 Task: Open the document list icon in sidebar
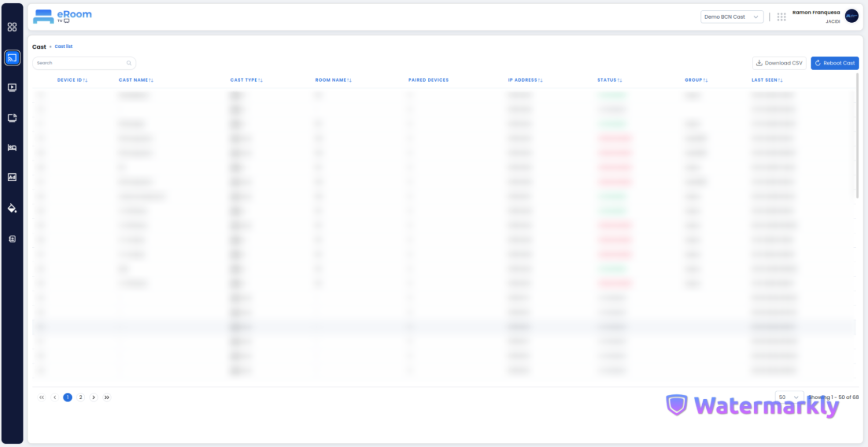[12, 239]
